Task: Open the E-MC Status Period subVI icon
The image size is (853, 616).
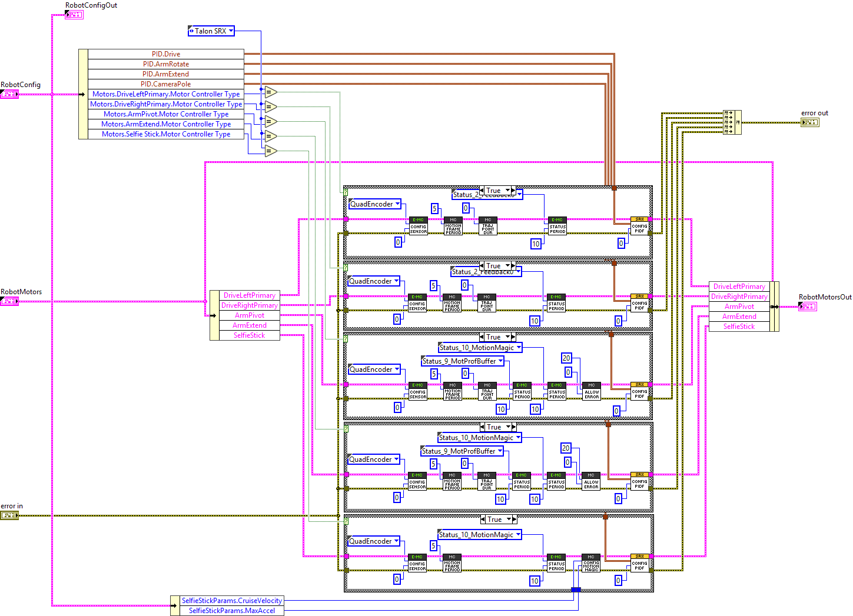Action: [558, 227]
